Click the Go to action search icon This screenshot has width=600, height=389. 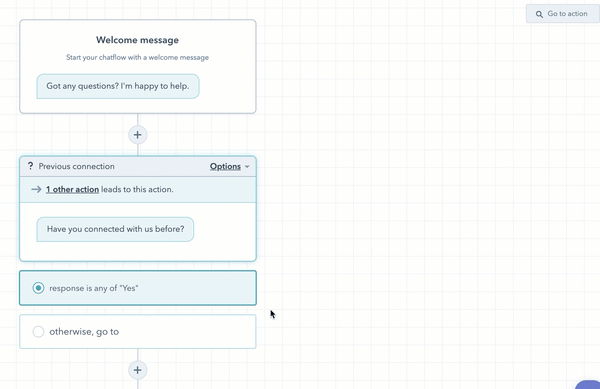click(539, 14)
